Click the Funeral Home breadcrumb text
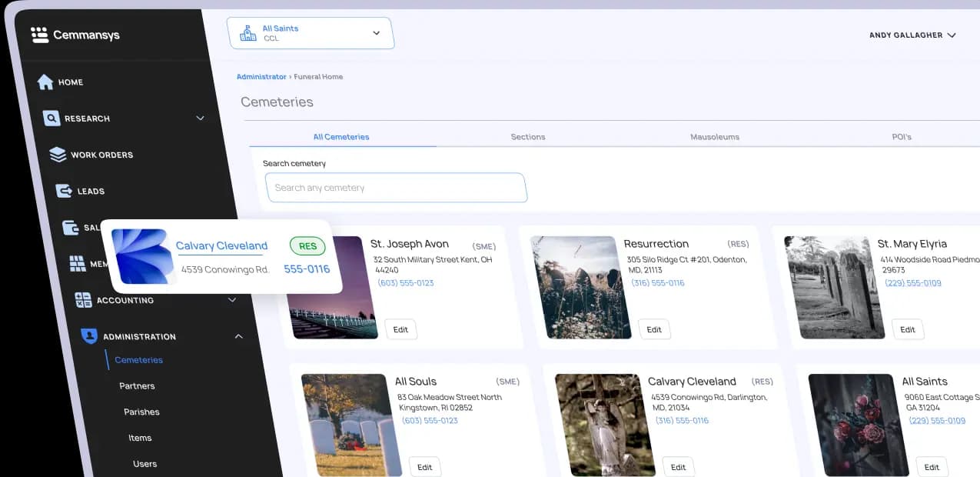This screenshot has height=477, width=980. 318,77
